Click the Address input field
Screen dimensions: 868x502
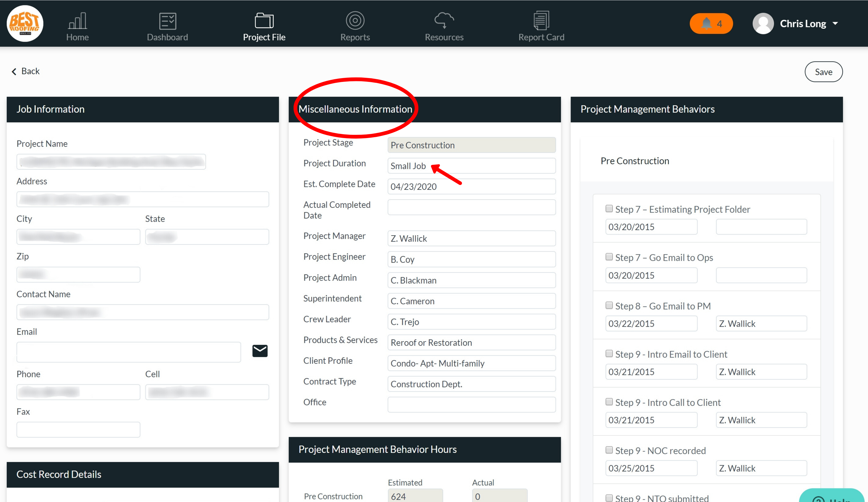tap(142, 199)
